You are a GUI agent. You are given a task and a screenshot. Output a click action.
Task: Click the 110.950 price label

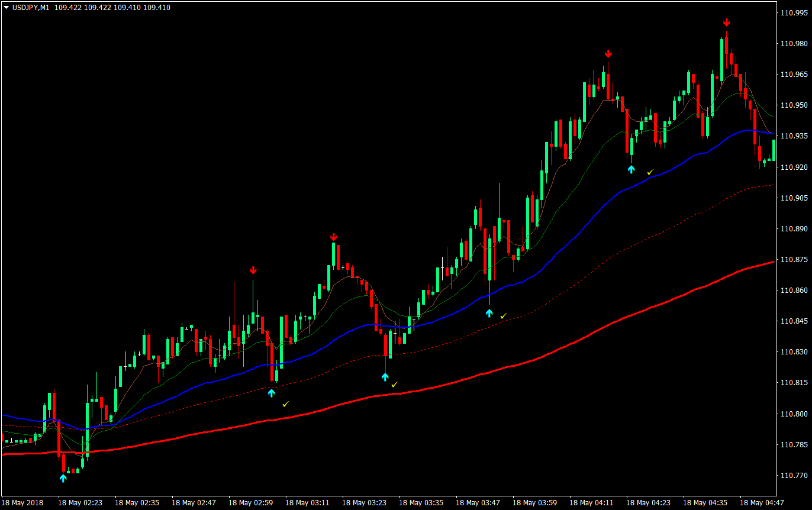pos(794,105)
